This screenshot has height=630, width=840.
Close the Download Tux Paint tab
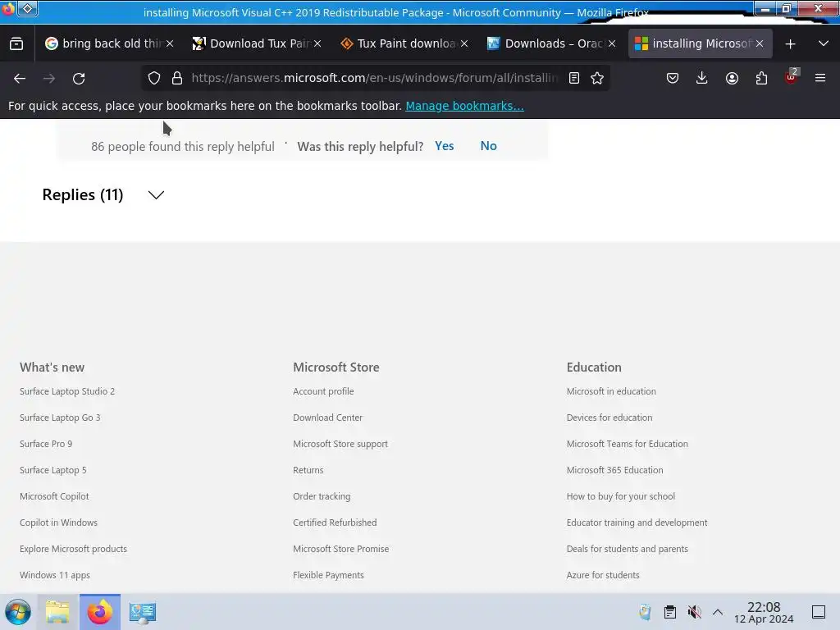coord(317,43)
